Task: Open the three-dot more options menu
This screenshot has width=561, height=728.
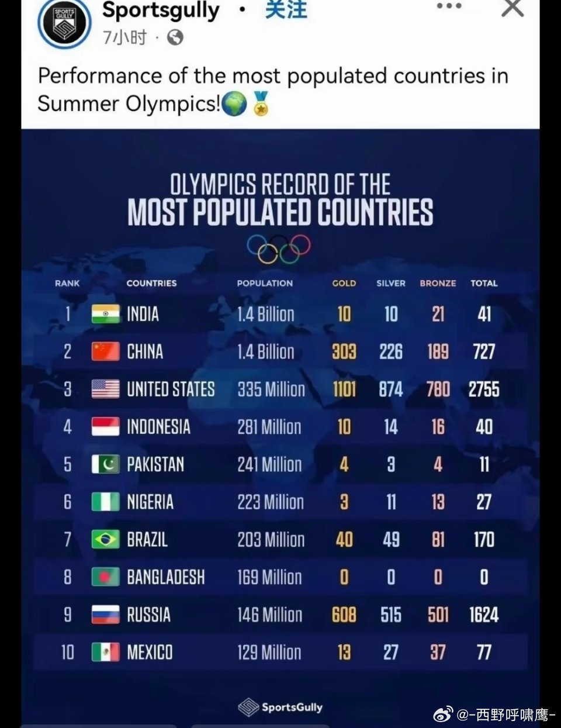Action: (x=449, y=6)
